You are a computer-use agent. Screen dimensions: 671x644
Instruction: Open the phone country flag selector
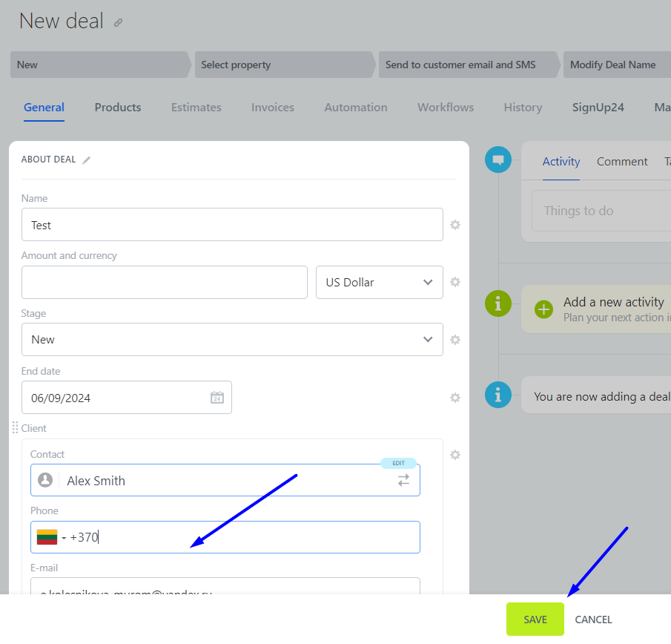coord(51,537)
